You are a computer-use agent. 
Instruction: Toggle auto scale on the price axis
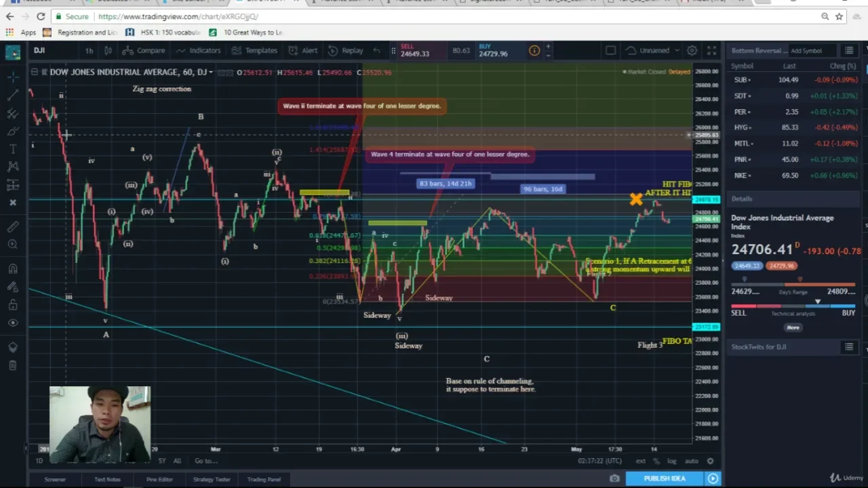click(x=691, y=461)
